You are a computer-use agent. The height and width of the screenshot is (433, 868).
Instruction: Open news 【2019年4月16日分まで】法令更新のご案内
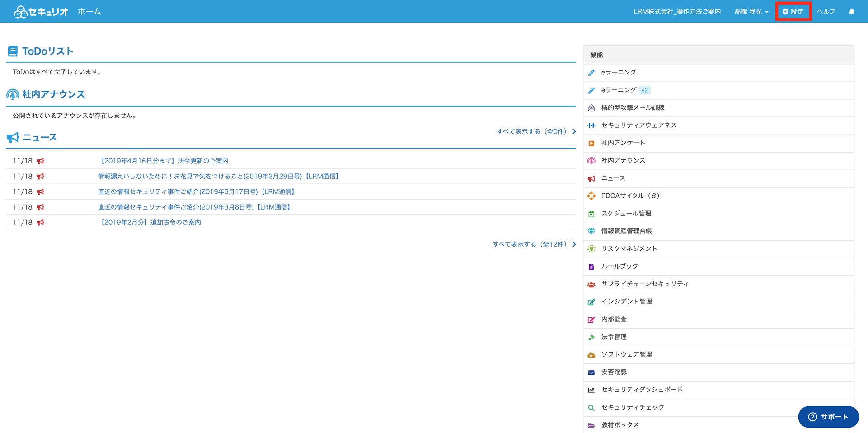point(164,161)
